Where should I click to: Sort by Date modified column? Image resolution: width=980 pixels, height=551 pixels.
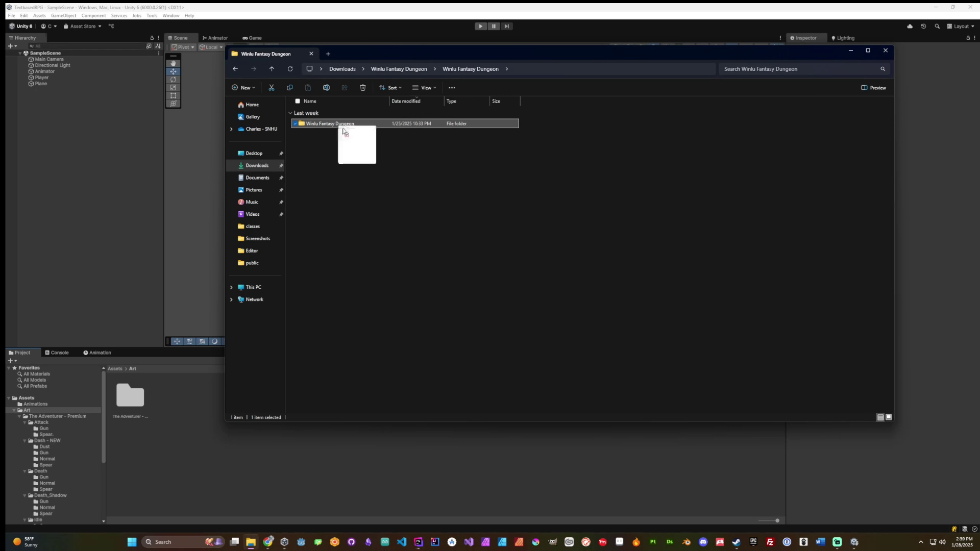click(x=406, y=101)
